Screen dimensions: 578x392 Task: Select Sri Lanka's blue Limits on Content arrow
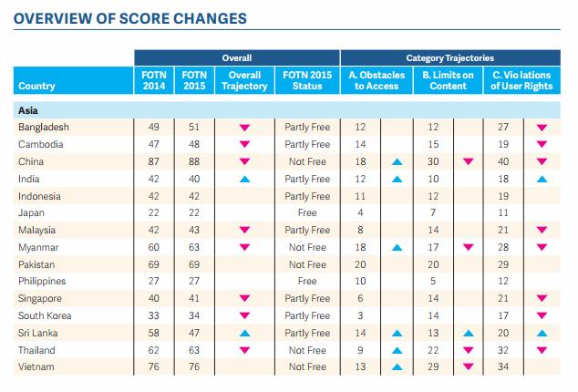point(469,335)
